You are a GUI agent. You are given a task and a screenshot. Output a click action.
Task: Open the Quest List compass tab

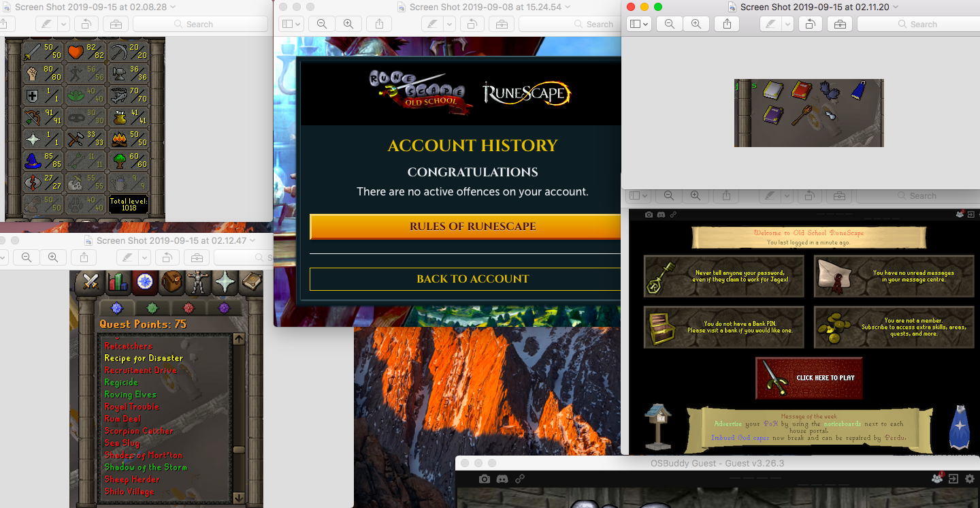144,281
